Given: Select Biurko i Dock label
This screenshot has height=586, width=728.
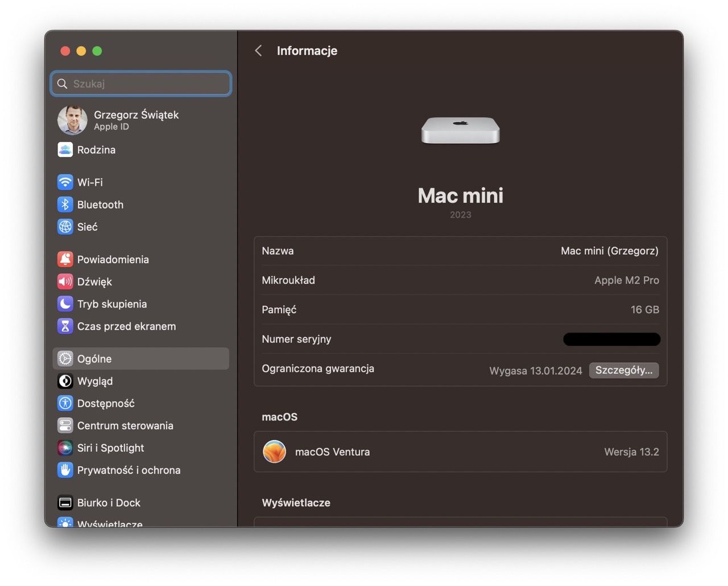Looking at the screenshot, I should tap(109, 502).
